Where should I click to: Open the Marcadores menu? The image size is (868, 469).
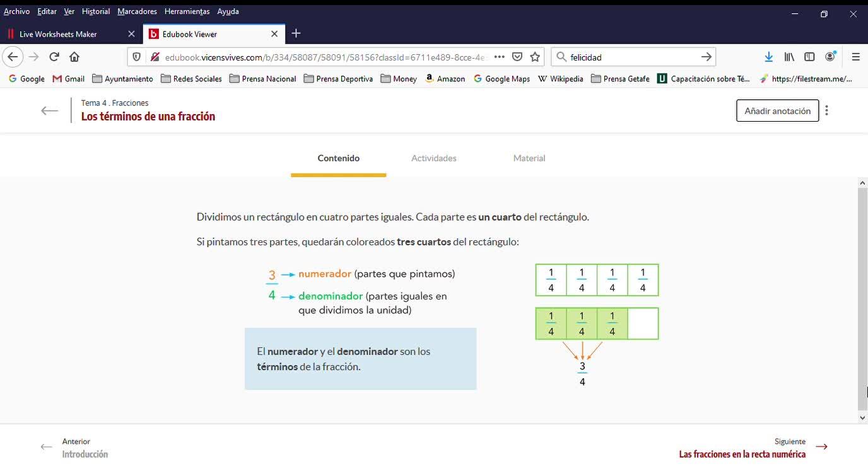tap(137, 11)
